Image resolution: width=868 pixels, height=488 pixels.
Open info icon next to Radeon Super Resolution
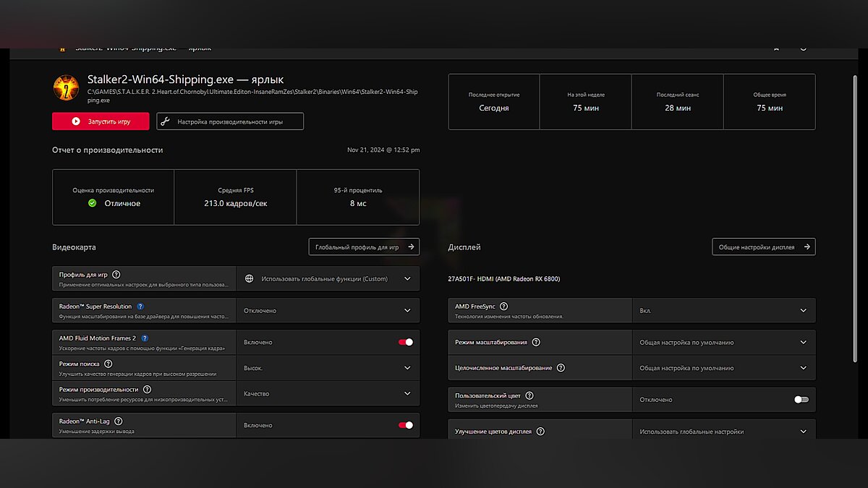[140, 307]
